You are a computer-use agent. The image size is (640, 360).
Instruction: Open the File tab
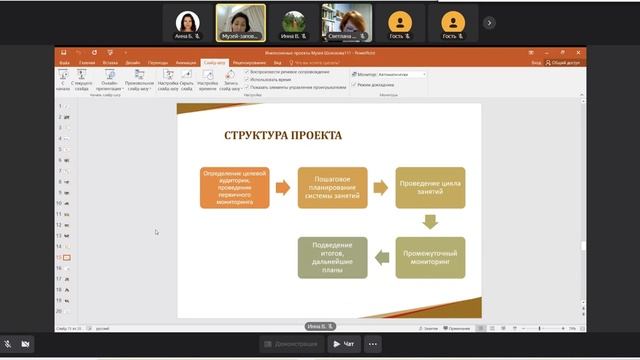pos(64,63)
